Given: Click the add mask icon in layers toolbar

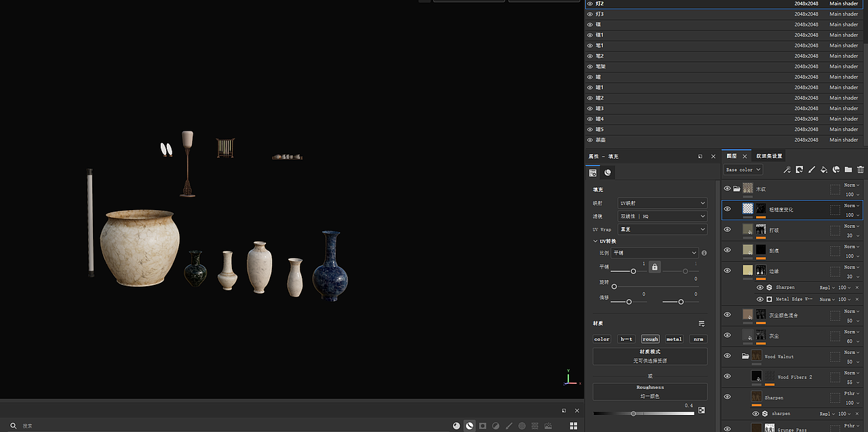Looking at the screenshot, I should [800, 170].
